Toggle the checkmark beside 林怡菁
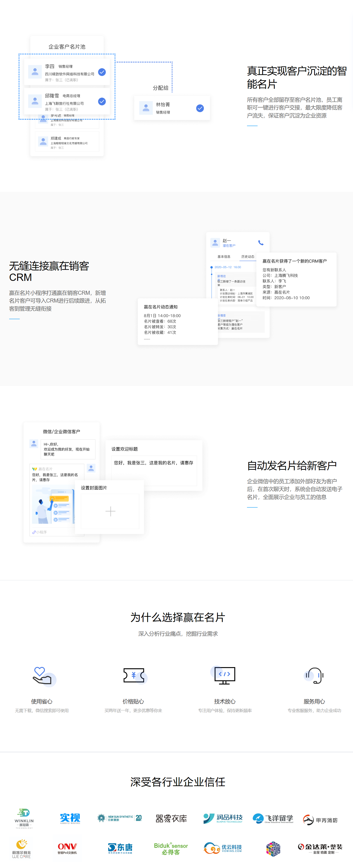This screenshot has width=353, height=868. pos(200,108)
